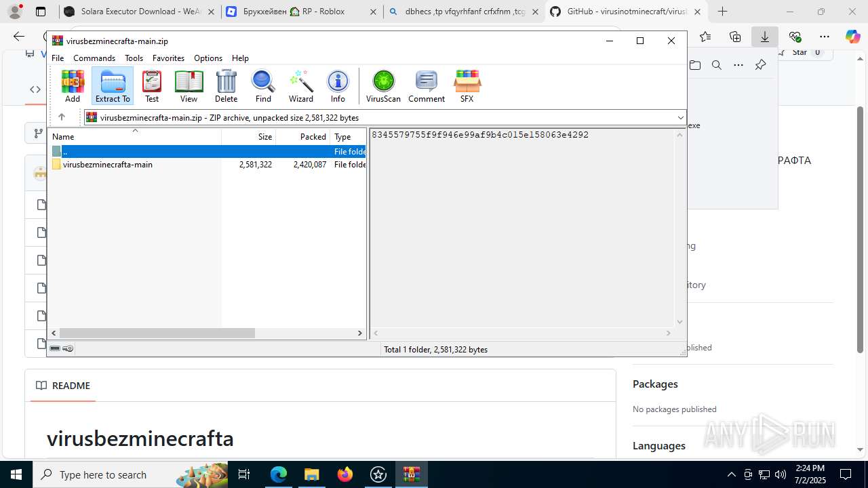Open Edge tab actions icon
This screenshot has height=488, width=868.
[x=41, y=12]
